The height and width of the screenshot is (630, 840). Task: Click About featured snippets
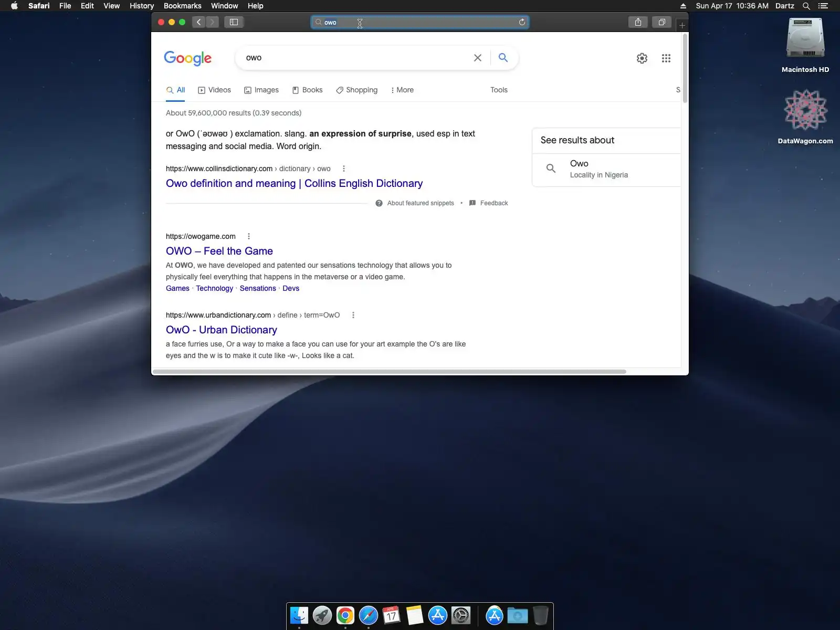pyautogui.click(x=415, y=203)
